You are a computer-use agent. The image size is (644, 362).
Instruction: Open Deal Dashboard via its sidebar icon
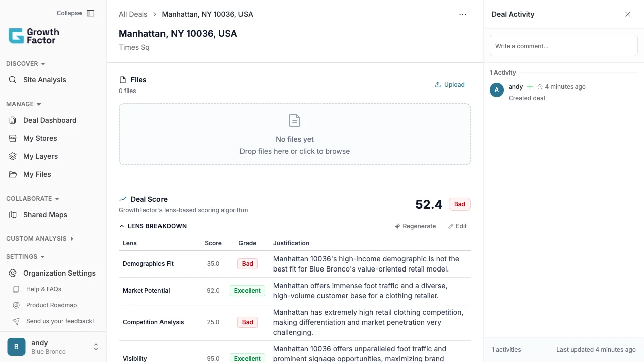tap(12, 120)
